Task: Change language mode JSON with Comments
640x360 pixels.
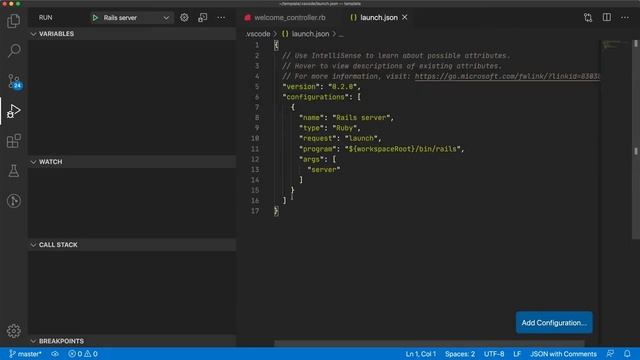Action: (563, 354)
